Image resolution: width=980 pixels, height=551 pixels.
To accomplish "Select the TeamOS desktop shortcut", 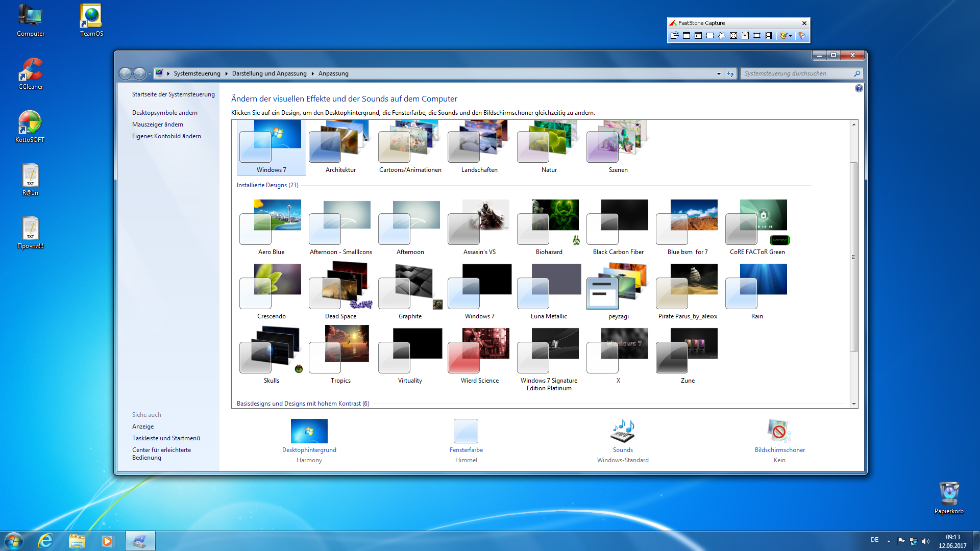I will [91, 20].
